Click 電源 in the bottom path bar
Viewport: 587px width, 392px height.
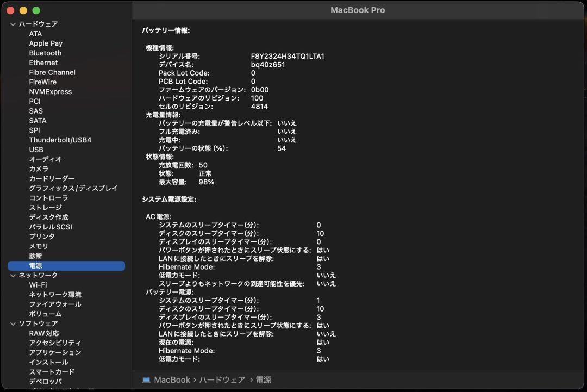(x=263, y=380)
